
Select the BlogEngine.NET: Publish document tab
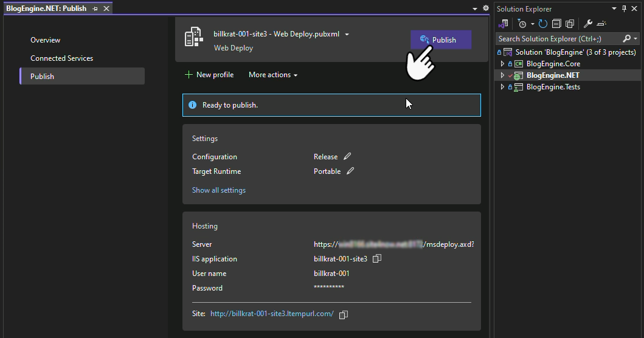pyautogui.click(x=46, y=9)
